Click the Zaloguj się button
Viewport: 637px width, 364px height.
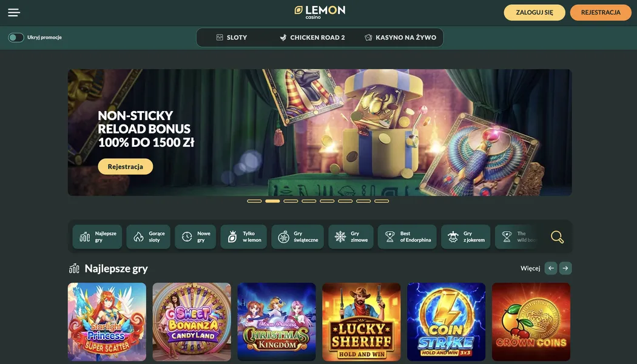(534, 13)
